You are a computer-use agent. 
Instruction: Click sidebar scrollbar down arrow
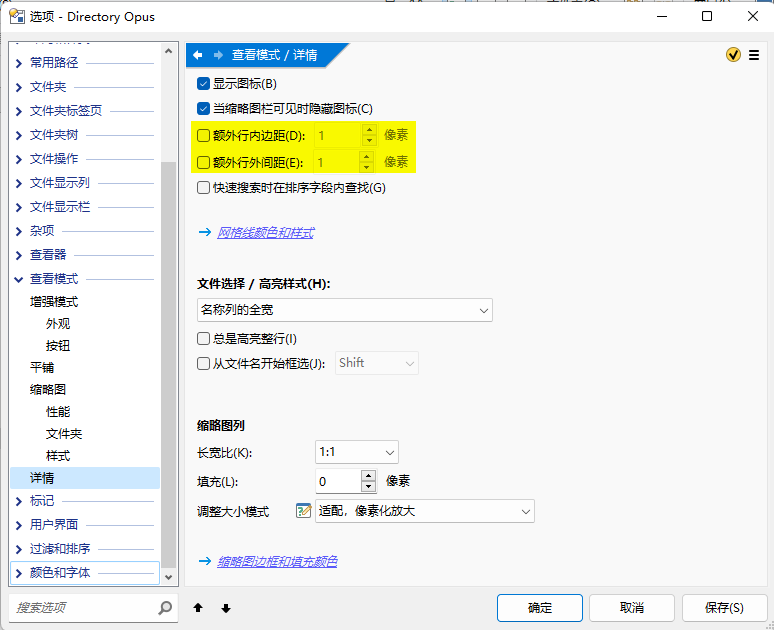coord(168,577)
